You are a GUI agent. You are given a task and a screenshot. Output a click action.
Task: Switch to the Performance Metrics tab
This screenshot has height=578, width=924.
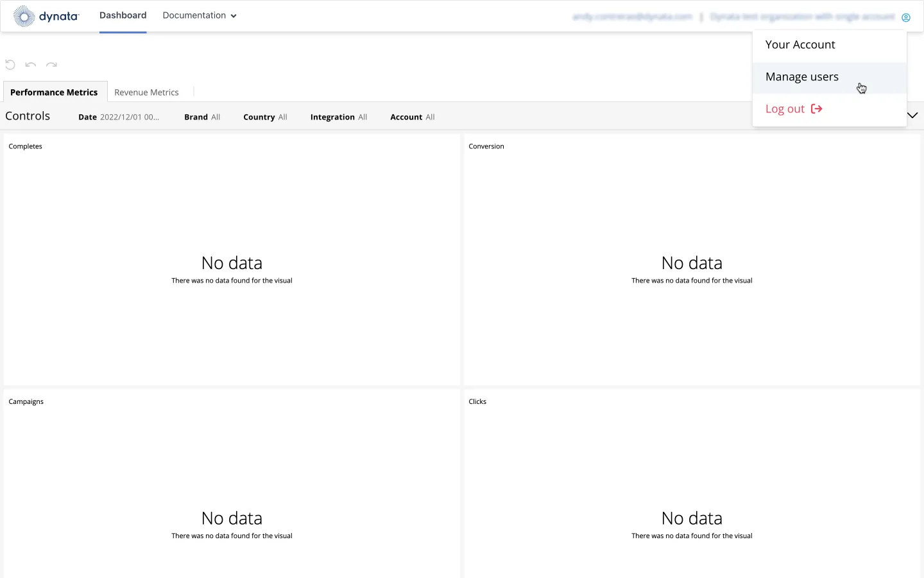(54, 92)
